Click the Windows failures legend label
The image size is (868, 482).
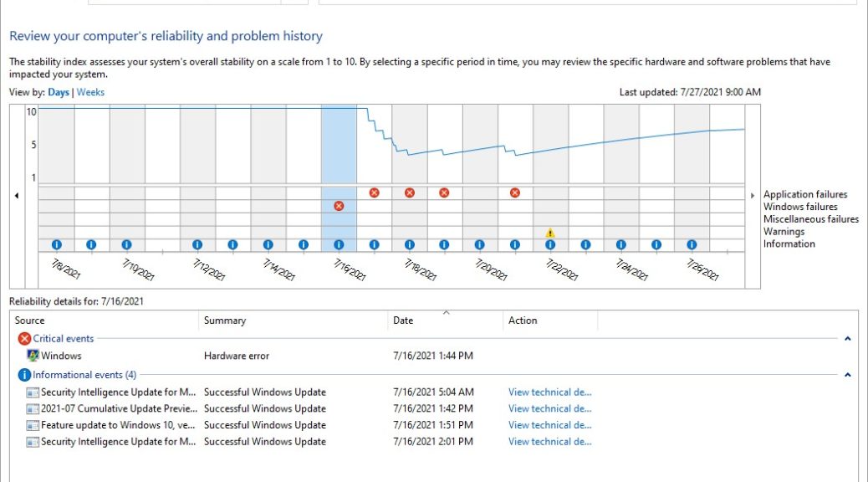click(800, 207)
